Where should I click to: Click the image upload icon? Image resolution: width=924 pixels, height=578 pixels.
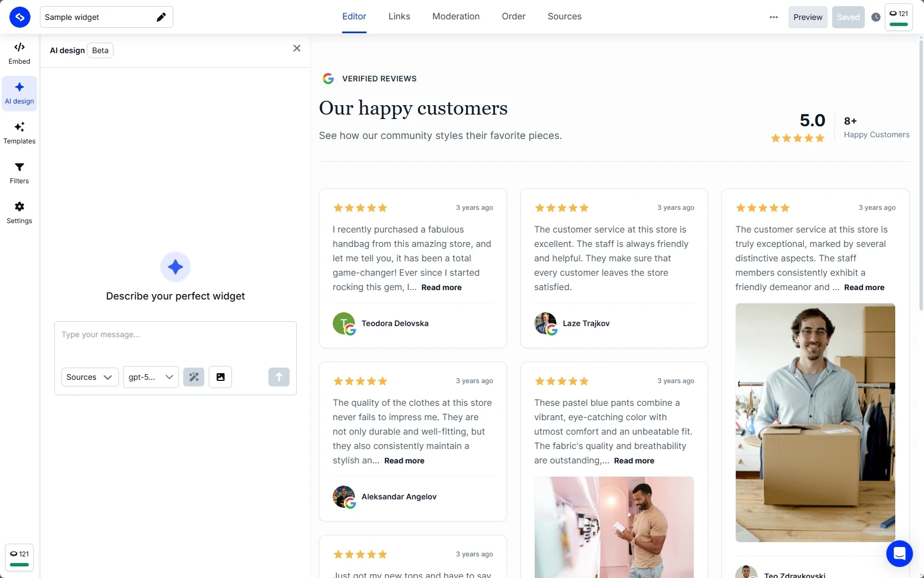[x=220, y=377]
